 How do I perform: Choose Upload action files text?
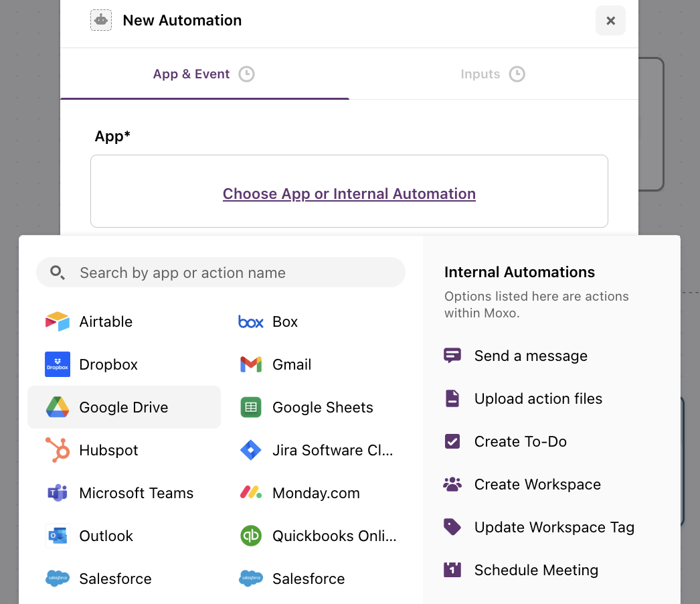coord(539,398)
